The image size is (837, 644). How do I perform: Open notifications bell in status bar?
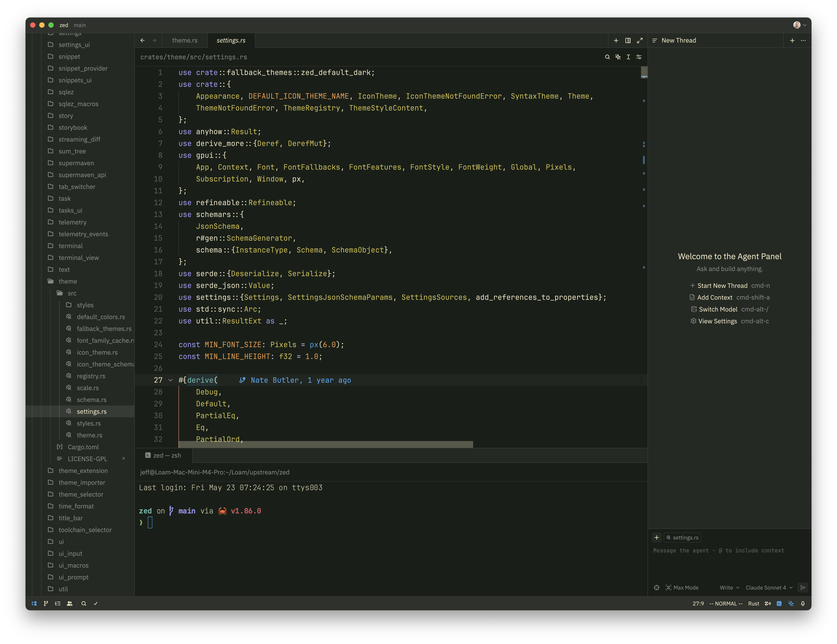(x=803, y=603)
